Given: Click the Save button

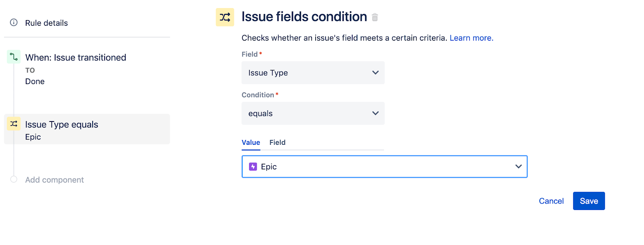Looking at the screenshot, I should point(588,201).
